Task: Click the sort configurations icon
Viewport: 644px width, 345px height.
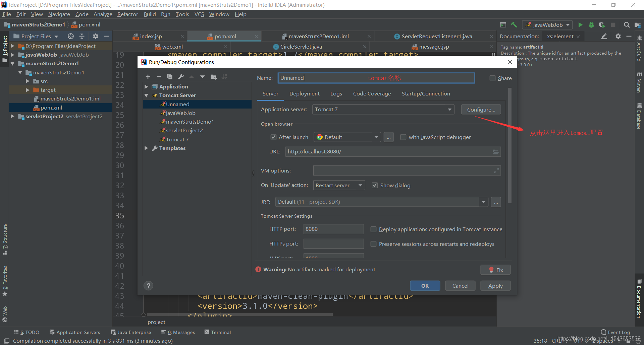Action: 225,77
